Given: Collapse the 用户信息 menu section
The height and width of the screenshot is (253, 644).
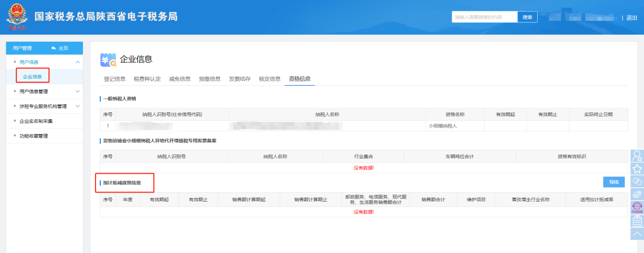Looking at the screenshot, I should 77,62.
